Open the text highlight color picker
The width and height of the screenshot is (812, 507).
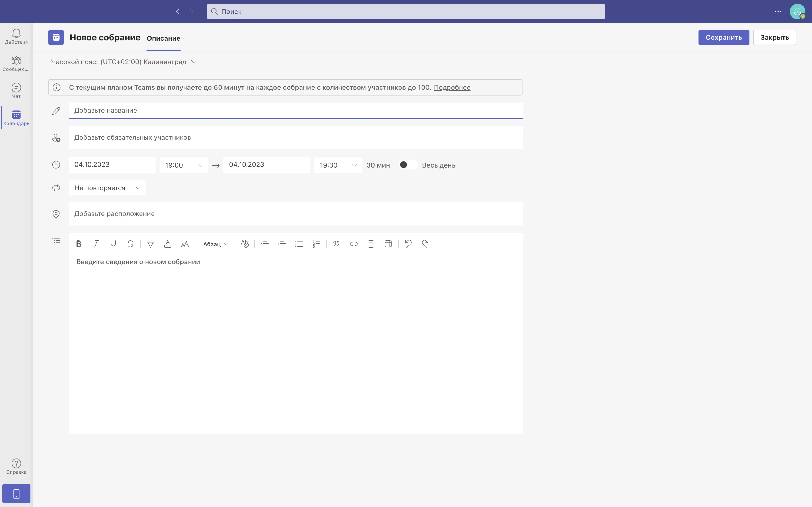point(151,244)
